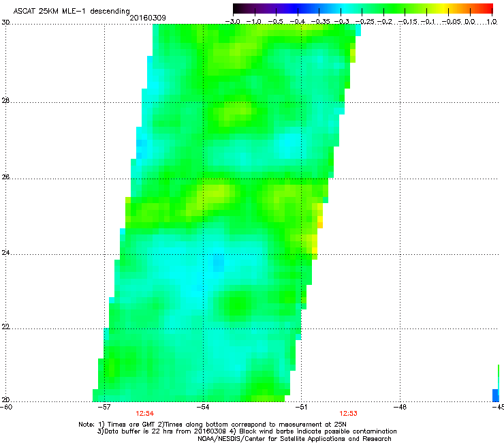Click the NOAA/NESDIS credit line
504x443 pixels.
point(294,439)
